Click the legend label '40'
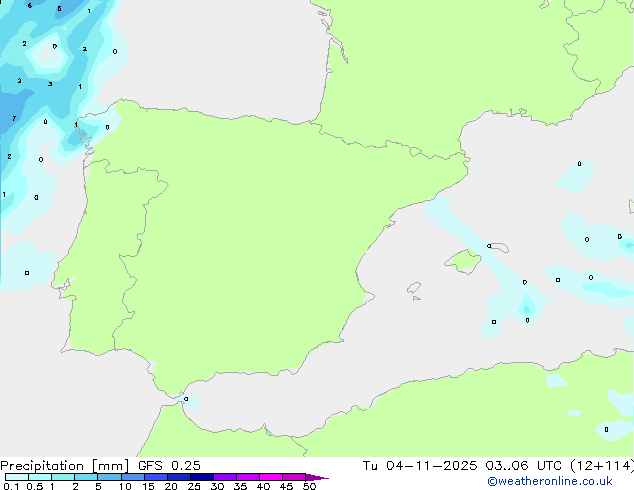634x490 pixels. (263, 486)
